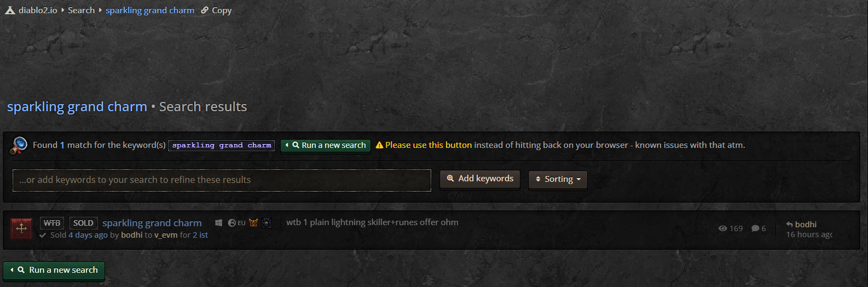Click the red trade listing thumbnail icon
Image resolution: width=868 pixels, height=287 pixels.
tap(21, 228)
